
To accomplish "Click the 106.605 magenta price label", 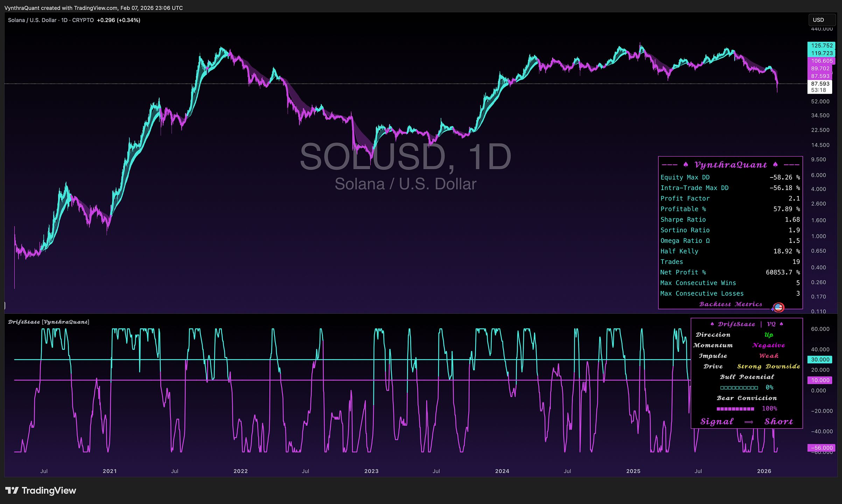I will click(x=821, y=61).
